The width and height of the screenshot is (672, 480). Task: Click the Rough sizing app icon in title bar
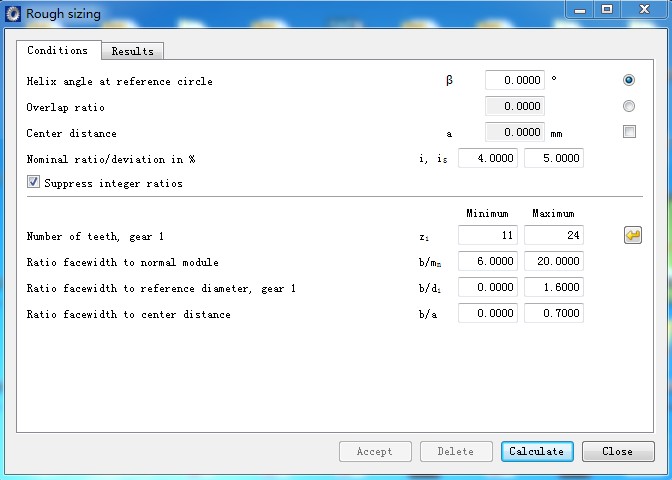point(13,13)
